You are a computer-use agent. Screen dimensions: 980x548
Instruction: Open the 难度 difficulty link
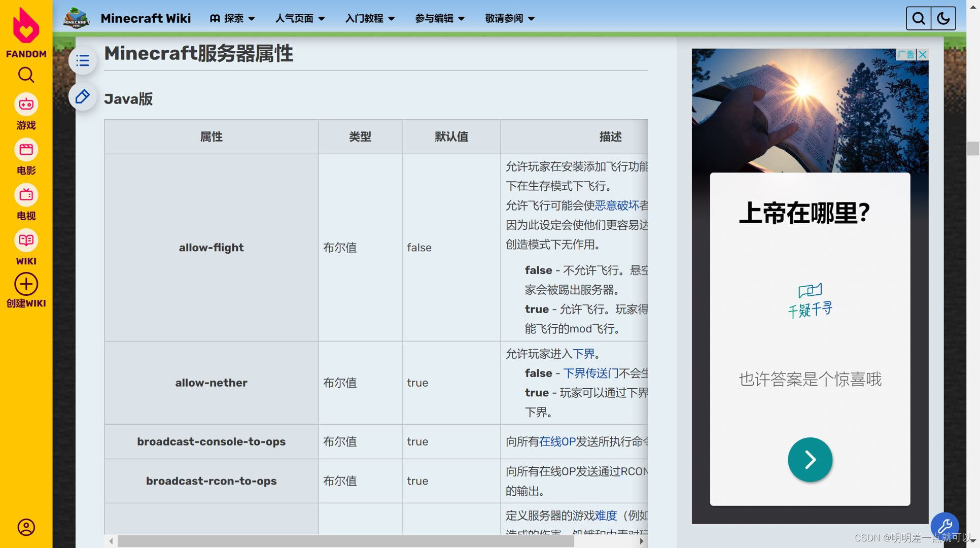point(606,516)
